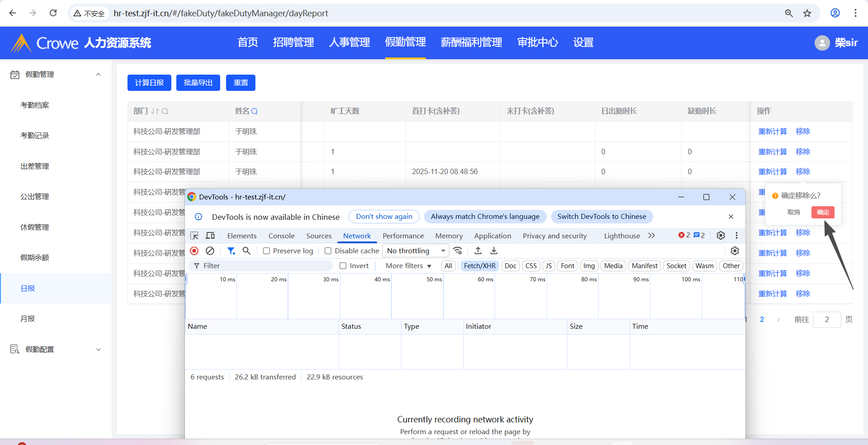This screenshot has width=868, height=445.
Task: Toggle the device toolbar icon
Action: (210, 236)
